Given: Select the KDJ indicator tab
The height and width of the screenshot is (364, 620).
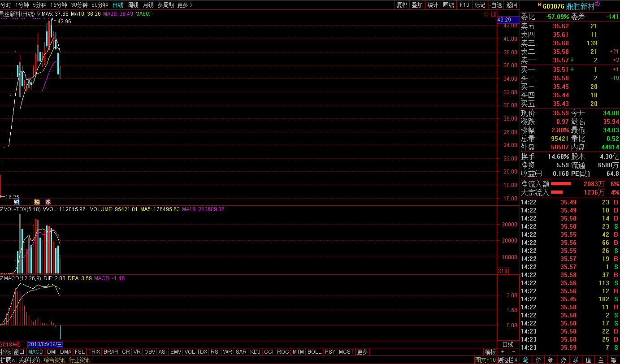Looking at the screenshot, I should pos(255,352).
